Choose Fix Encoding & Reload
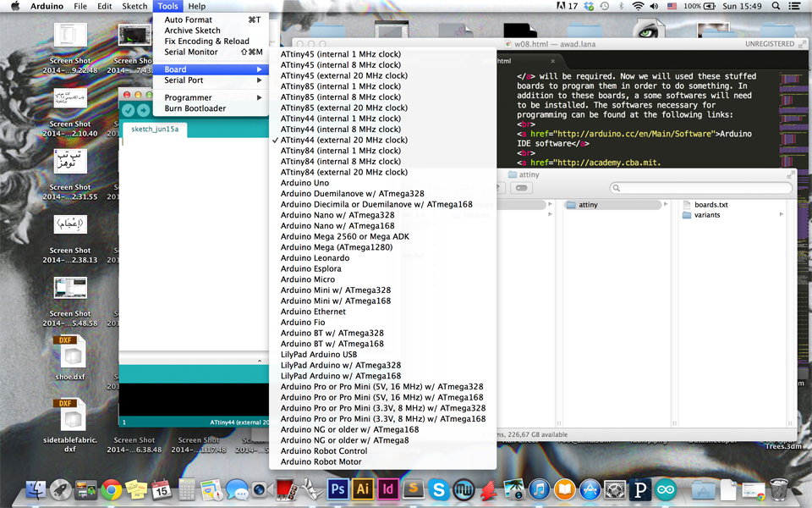This screenshot has width=812, height=508. [x=211, y=41]
